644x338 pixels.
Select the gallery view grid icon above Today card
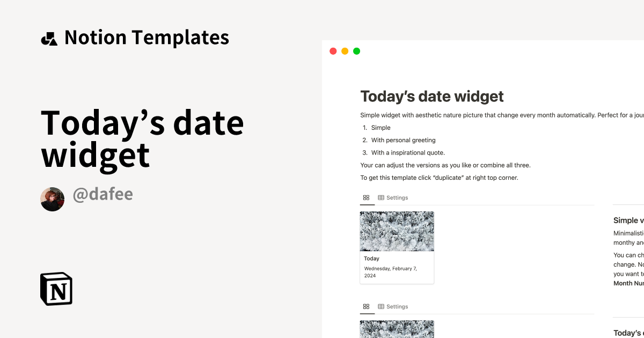[367, 197]
